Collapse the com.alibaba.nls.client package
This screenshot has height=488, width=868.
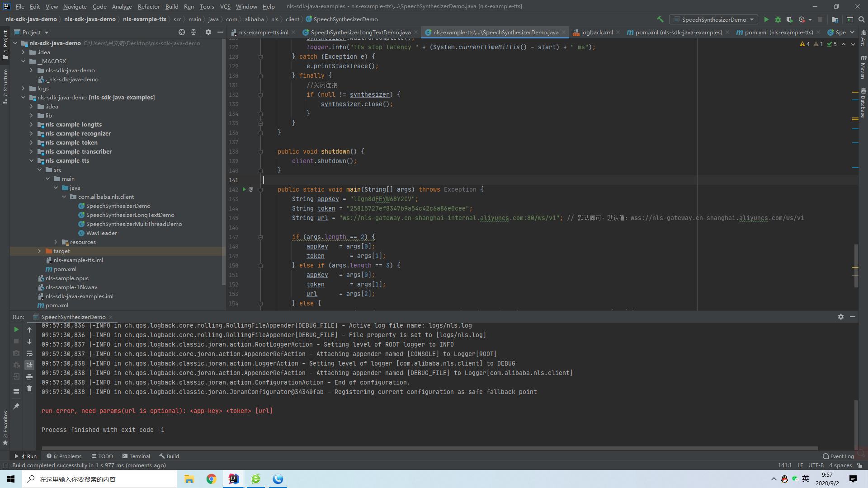[x=64, y=197]
